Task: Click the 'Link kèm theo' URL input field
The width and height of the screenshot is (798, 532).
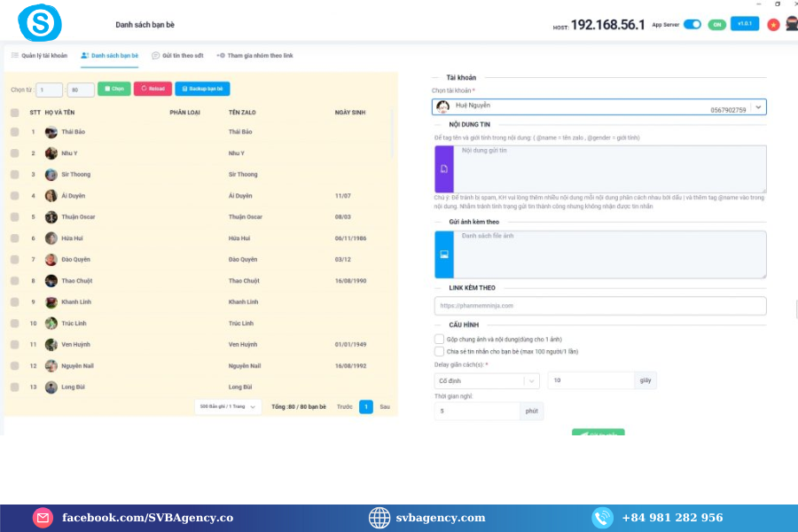Action: [x=599, y=306]
